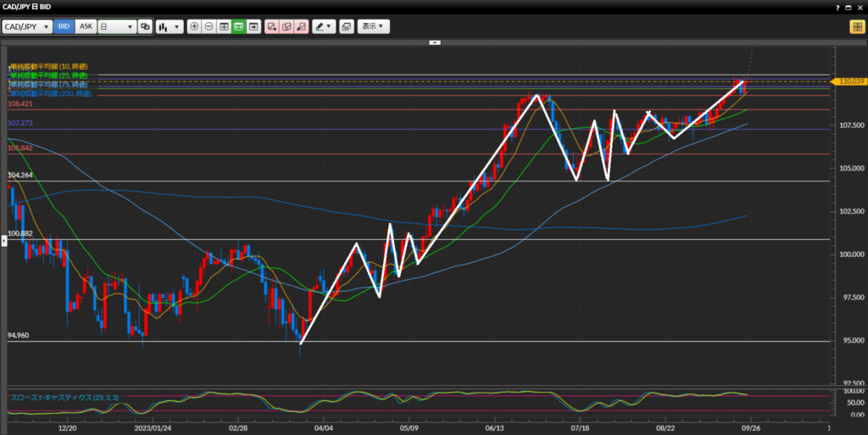868x435 pixels.
Task: Expand the chart type candlestick dropdown
Action: 170,26
